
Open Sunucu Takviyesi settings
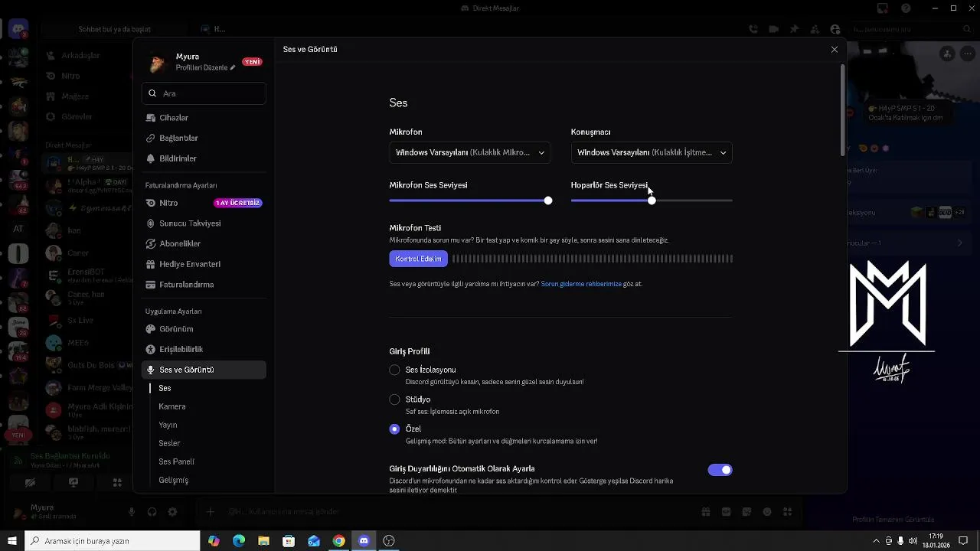click(204, 223)
